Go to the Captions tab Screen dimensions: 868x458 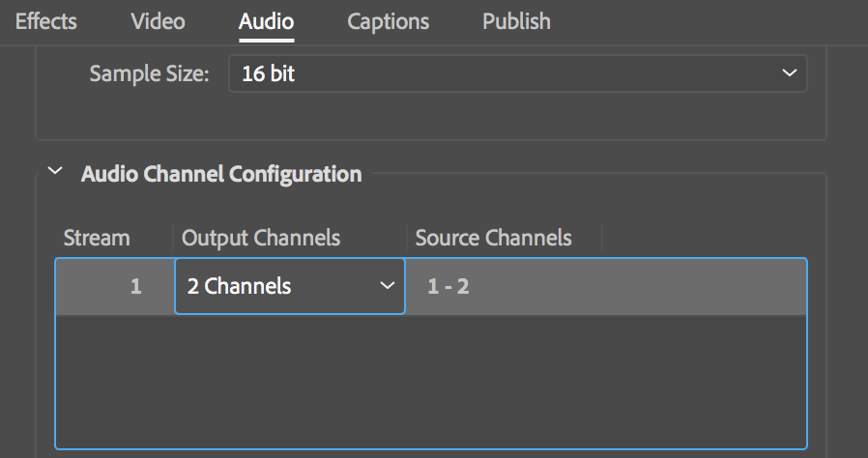point(388,20)
